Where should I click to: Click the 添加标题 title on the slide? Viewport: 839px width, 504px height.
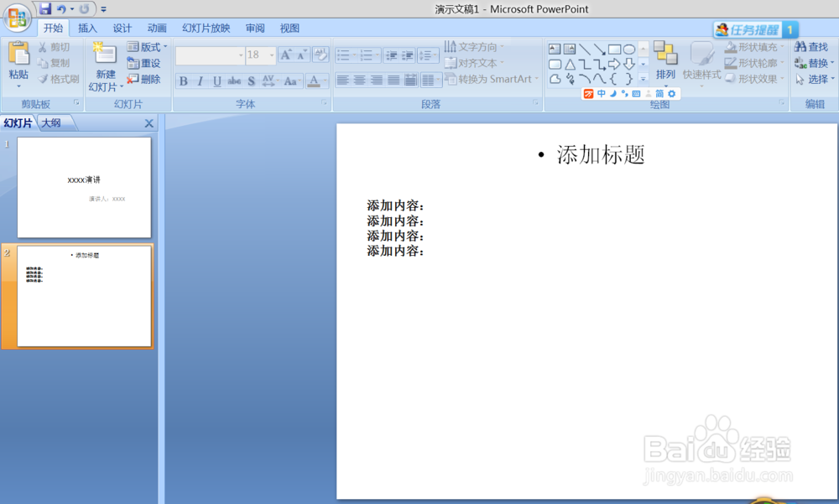click(601, 154)
